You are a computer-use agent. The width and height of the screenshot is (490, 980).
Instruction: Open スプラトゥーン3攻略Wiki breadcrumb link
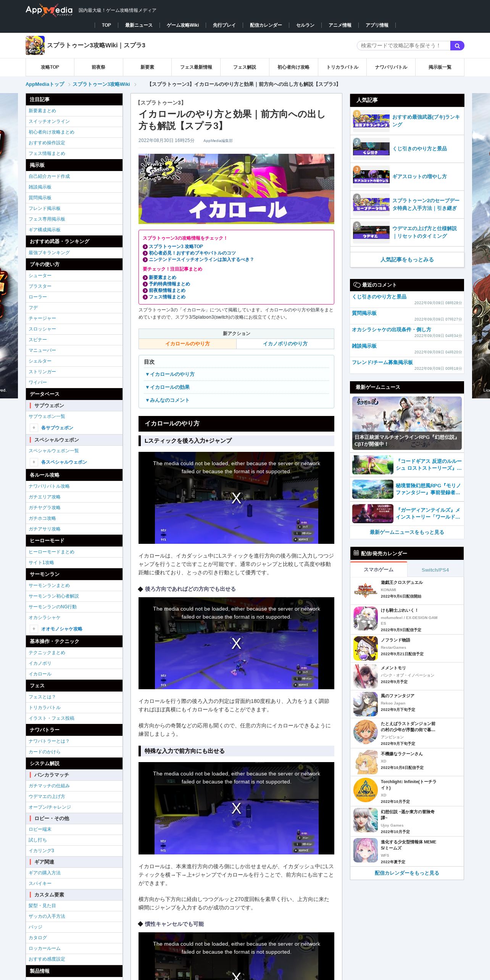tap(101, 84)
